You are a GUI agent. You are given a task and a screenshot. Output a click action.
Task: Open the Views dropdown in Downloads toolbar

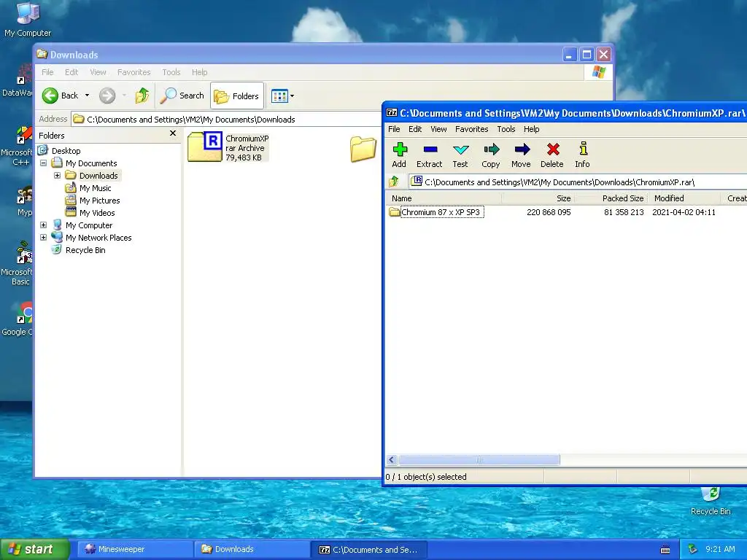[x=282, y=96]
